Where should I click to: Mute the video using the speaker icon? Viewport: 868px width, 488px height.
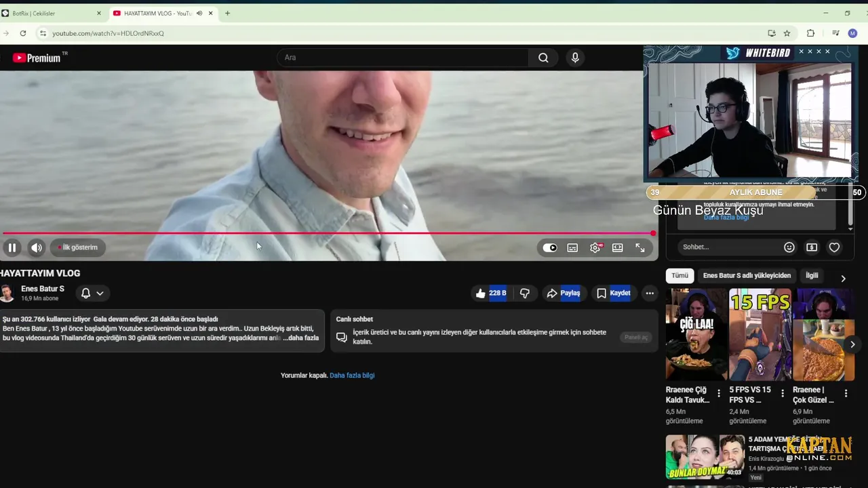pyautogui.click(x=37, y=247)
